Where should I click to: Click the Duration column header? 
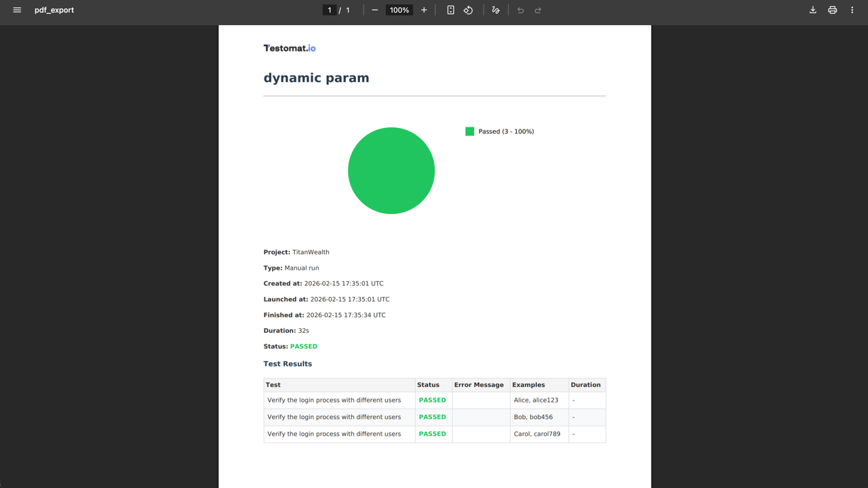coord(586,384)
